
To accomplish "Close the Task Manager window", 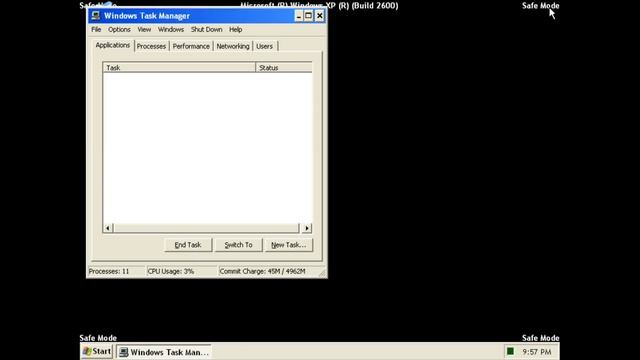I will (x=320, y=16).
